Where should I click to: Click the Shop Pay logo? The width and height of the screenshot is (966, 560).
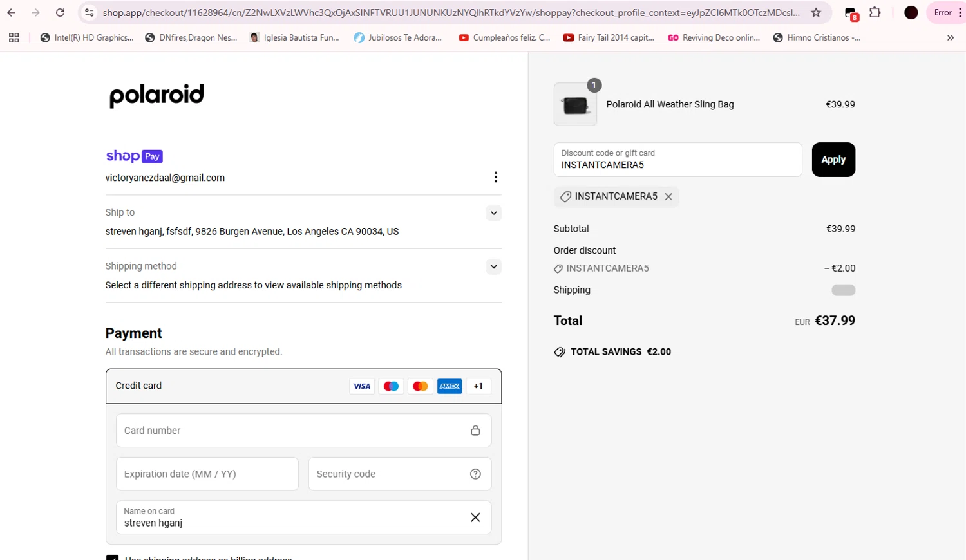click(x=134, y=156)
